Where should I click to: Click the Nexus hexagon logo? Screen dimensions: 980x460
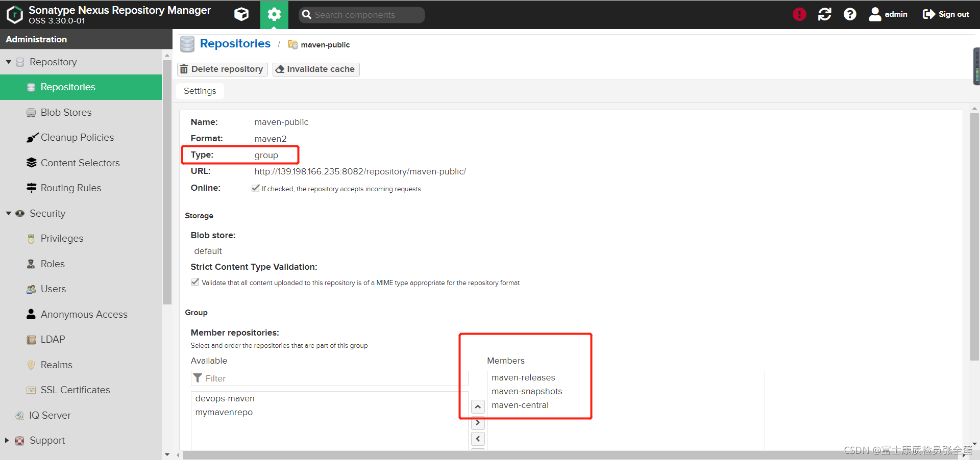[15, 14]
